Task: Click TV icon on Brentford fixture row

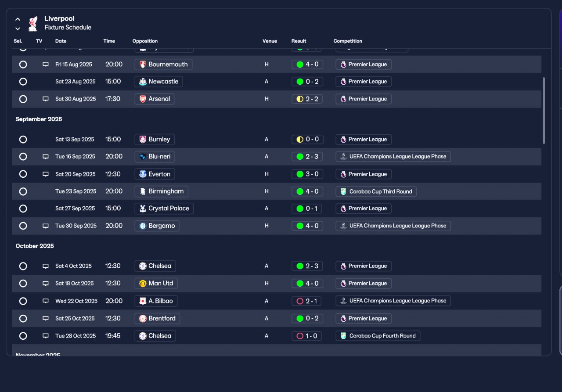Action: (45, 318)
